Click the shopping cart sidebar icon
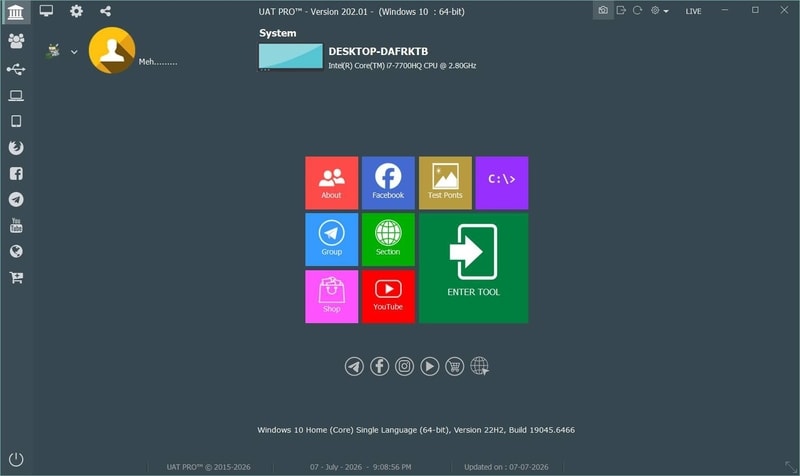The width and height of the screenshot is (800, 476). [16, 278]
